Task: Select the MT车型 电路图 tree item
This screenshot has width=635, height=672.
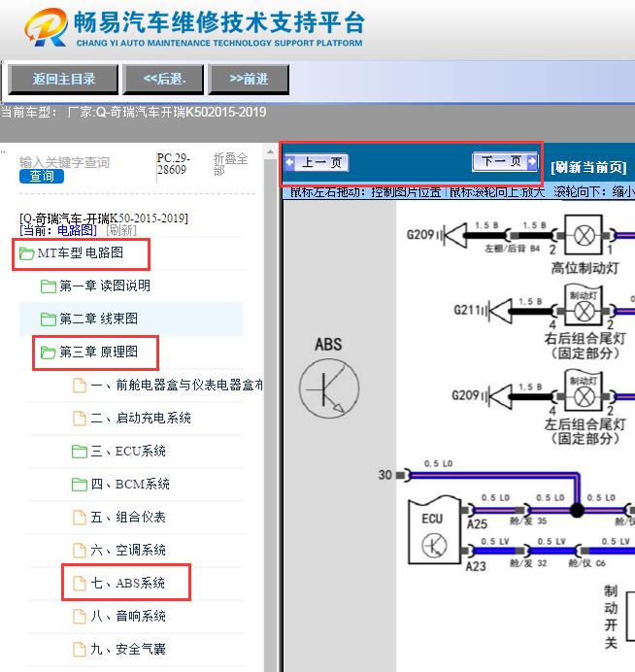Action: pos(81,253)
